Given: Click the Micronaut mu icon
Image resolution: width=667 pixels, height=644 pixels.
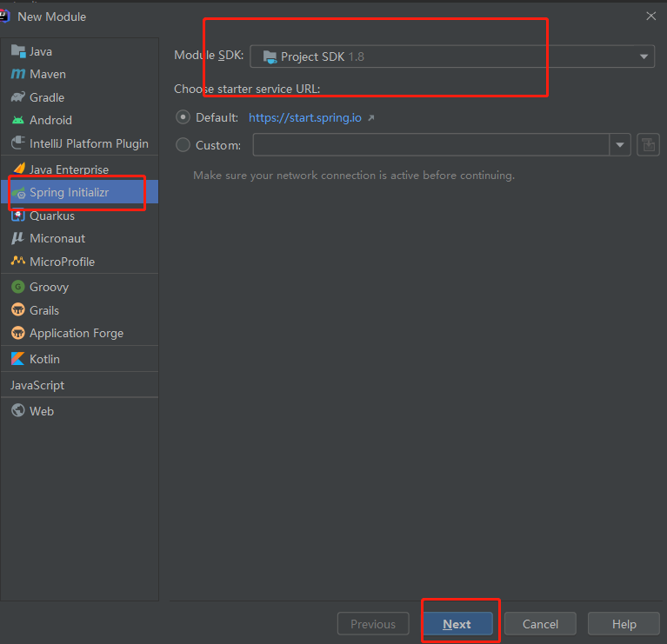Looking at the screenshot, I should [18, 238].
